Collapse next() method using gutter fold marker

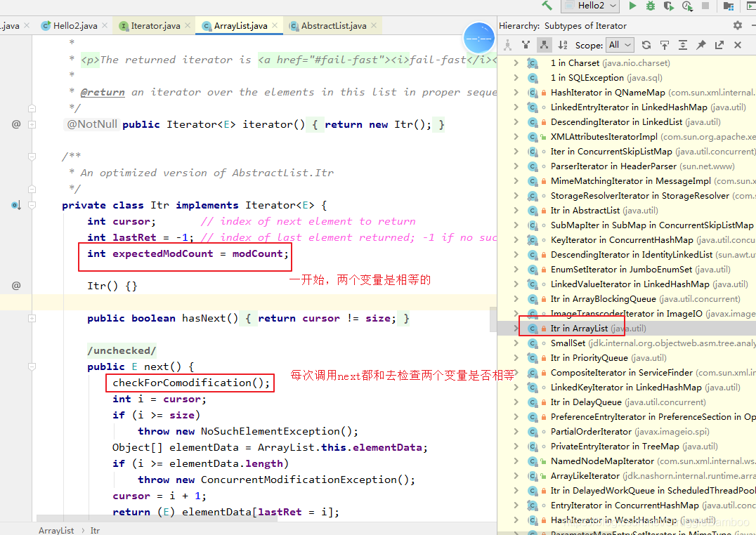tap(32, 366)
